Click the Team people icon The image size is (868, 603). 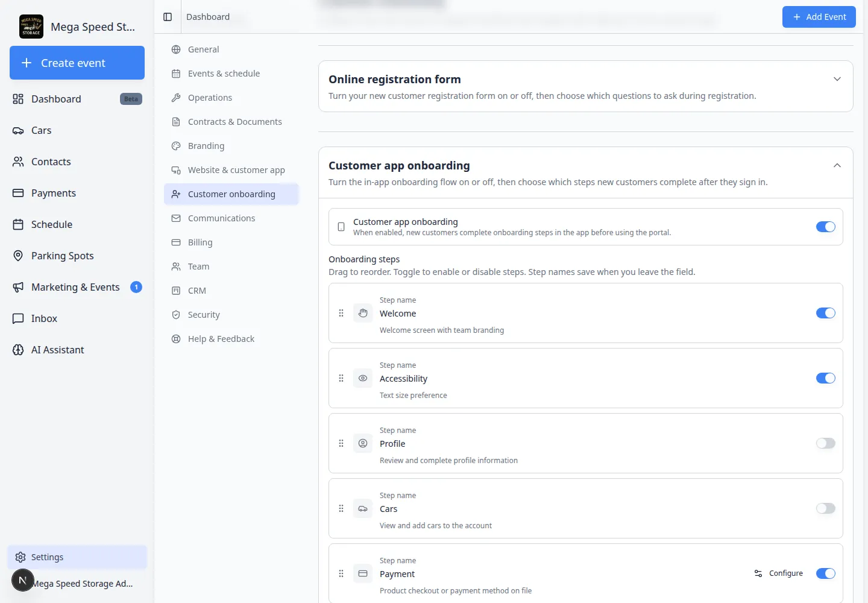176,267
